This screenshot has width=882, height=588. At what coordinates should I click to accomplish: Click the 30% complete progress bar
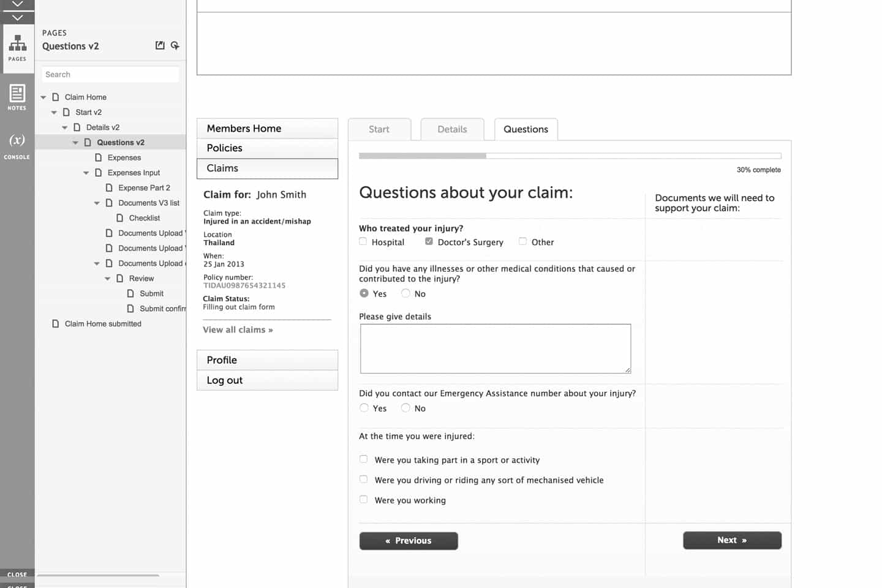click(570, 156)
